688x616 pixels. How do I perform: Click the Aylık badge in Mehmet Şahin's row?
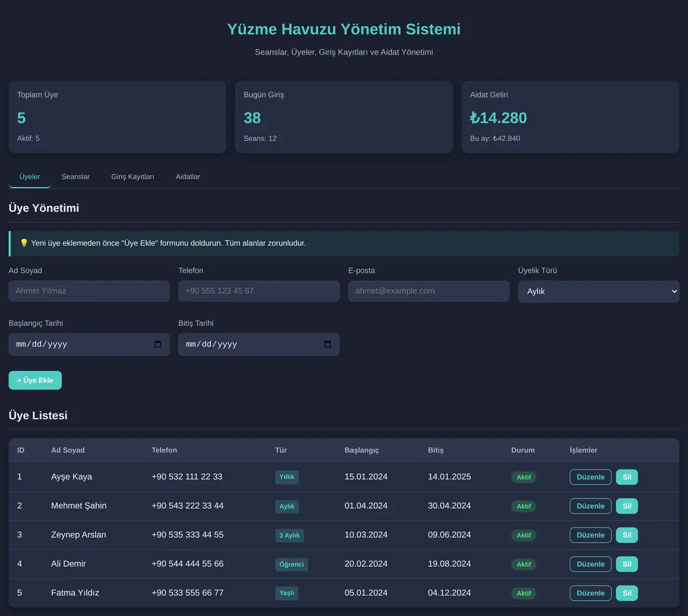coord(287,506)
